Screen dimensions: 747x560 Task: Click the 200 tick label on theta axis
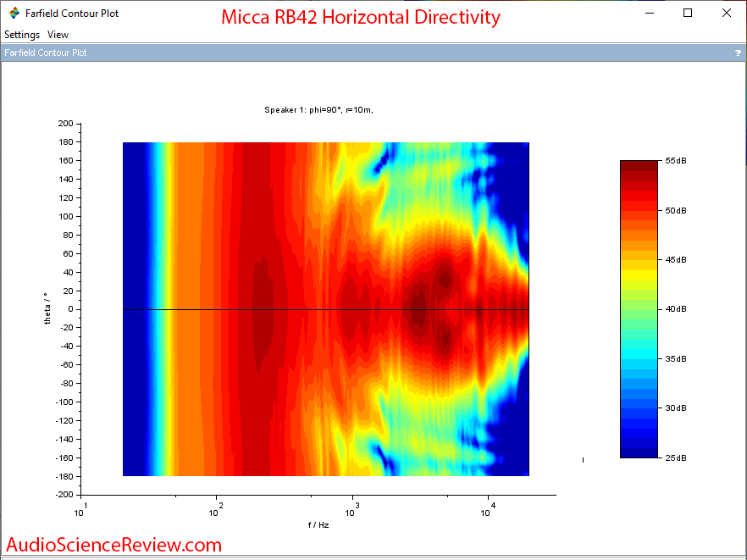click(x=66, y=124)
